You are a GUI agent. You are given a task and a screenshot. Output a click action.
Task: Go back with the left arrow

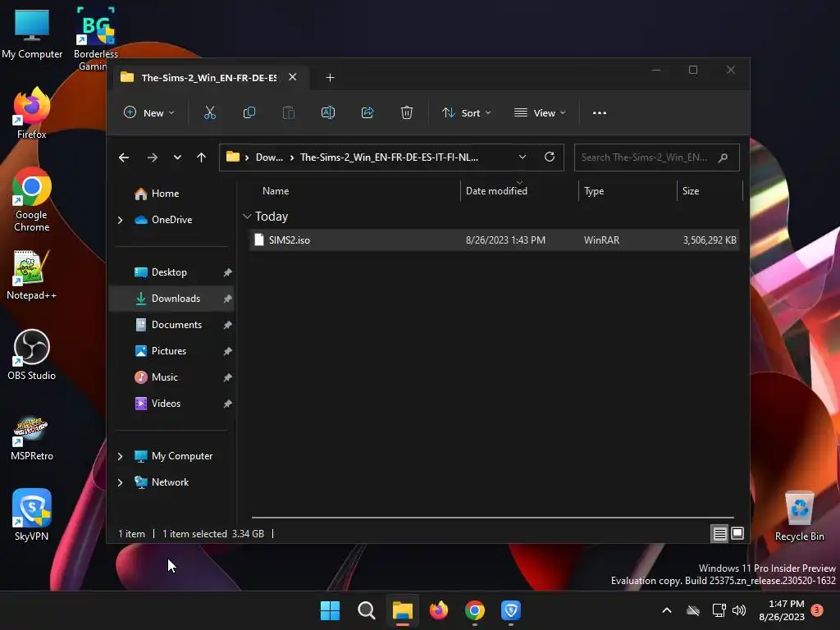pos(124,157)
